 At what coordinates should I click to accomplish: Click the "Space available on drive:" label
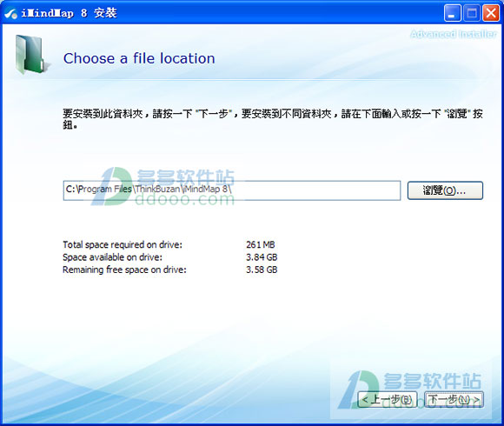click(x=112, y=257)
